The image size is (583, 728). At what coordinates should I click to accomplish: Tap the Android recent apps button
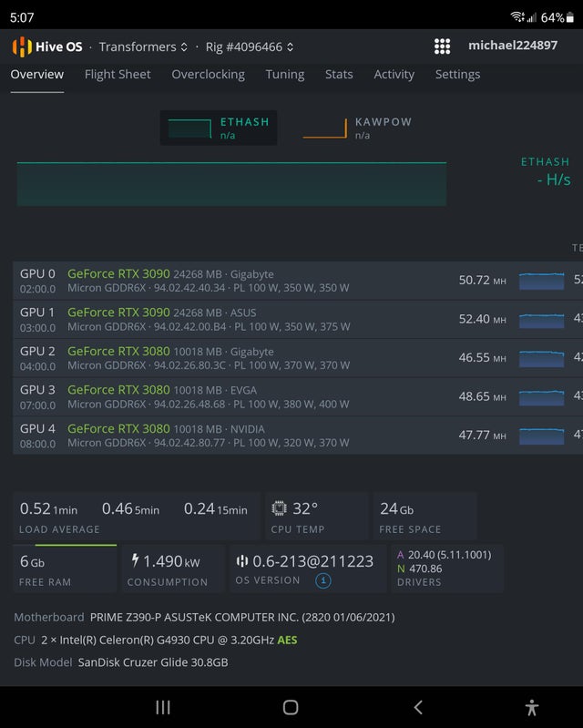[163, 708]
